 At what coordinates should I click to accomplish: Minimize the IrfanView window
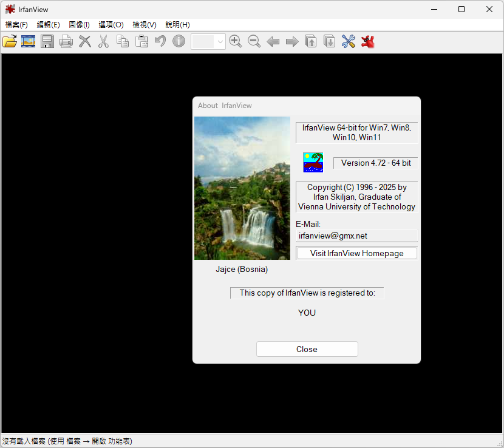(x=434, y=9)
